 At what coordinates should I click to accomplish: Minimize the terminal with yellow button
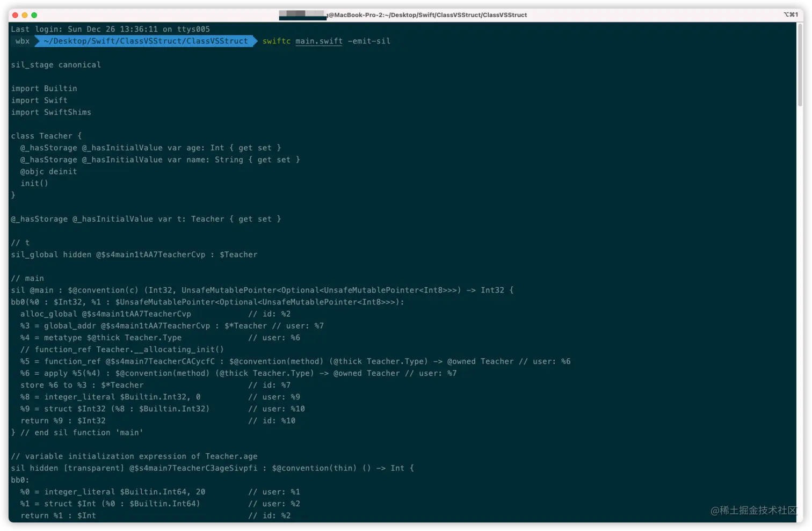click(25, 15)
